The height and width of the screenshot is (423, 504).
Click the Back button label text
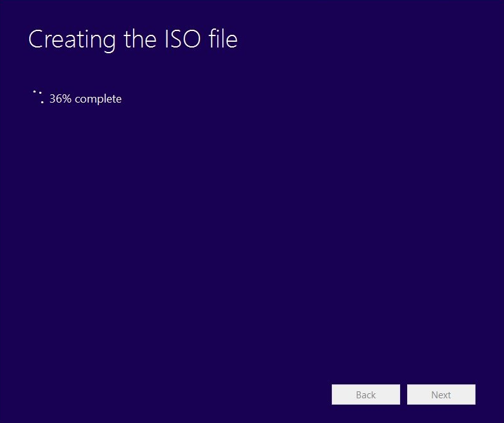click(365, 395)
